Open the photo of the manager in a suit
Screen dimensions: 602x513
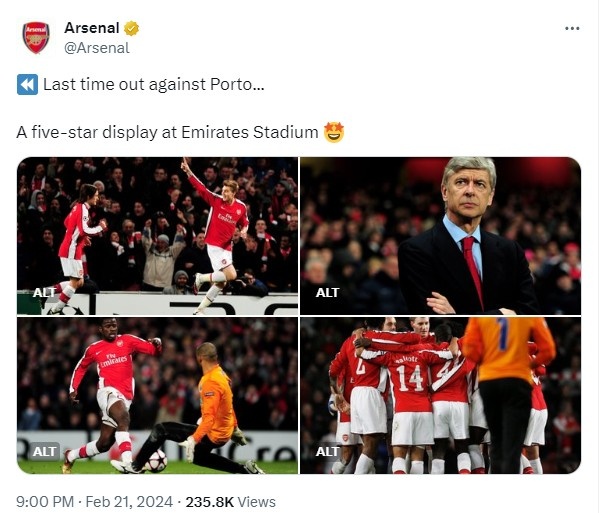coord(440,235)
